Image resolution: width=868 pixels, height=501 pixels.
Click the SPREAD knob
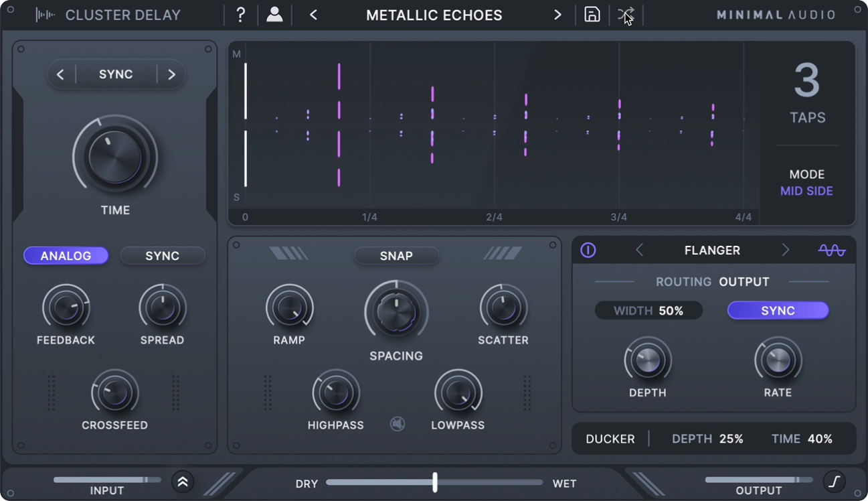(x=162, y=307)
